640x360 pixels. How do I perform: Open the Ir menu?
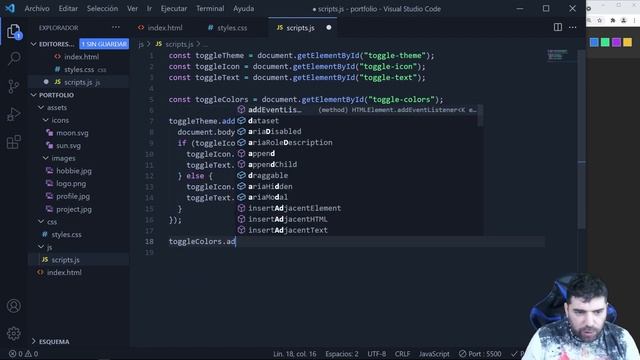[x=149, y=9]
